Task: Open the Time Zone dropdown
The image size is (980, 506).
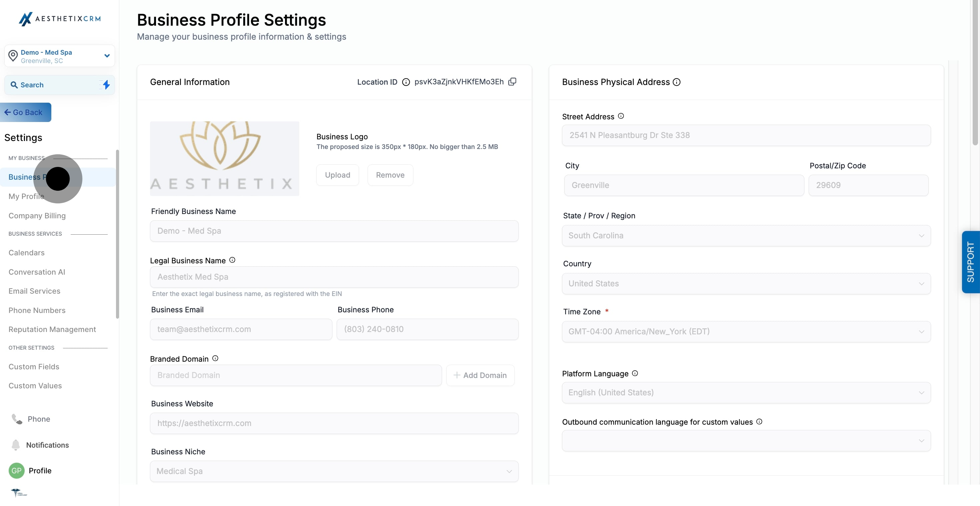Action: 746,331
